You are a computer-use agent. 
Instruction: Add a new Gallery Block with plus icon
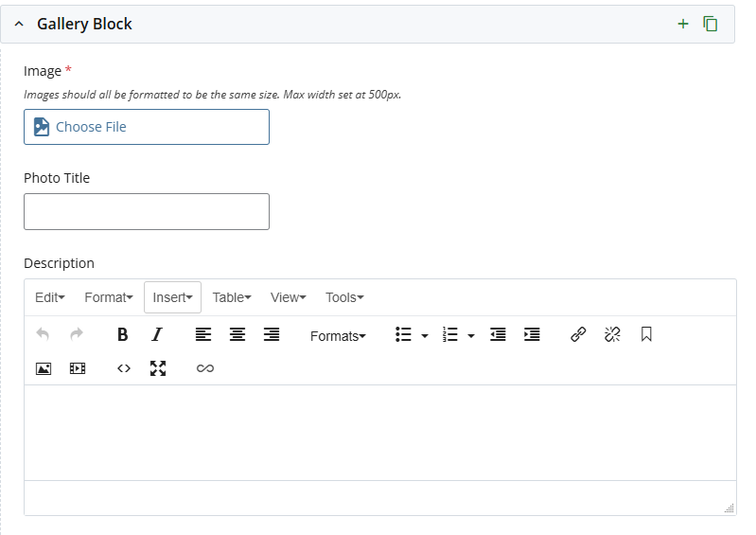pos(683,24)
